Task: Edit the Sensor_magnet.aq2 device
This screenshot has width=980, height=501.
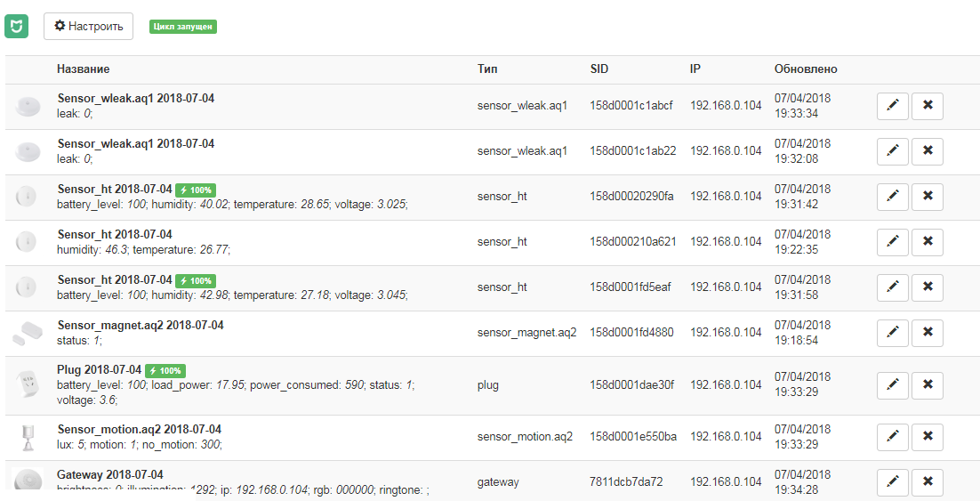Action: coord(892,333)
